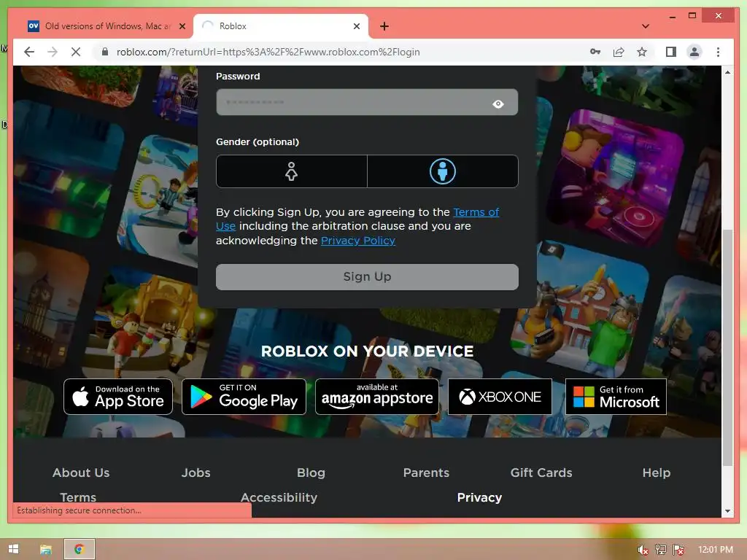Open the Jobs footer link
747x560 pixels.
click(196, 472)
